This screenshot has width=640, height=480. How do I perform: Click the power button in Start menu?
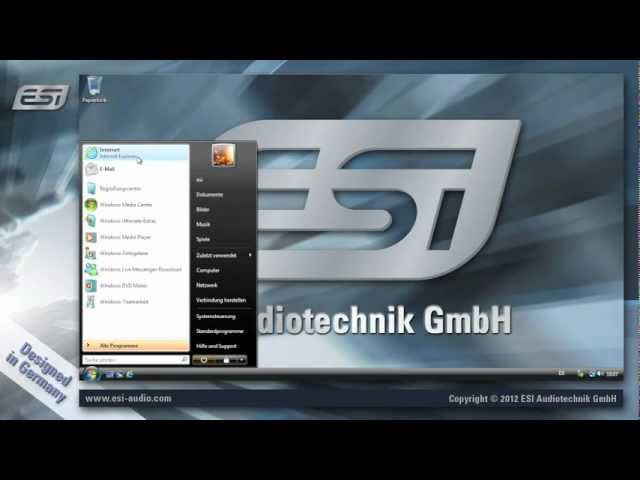click(x=204, y=360)
